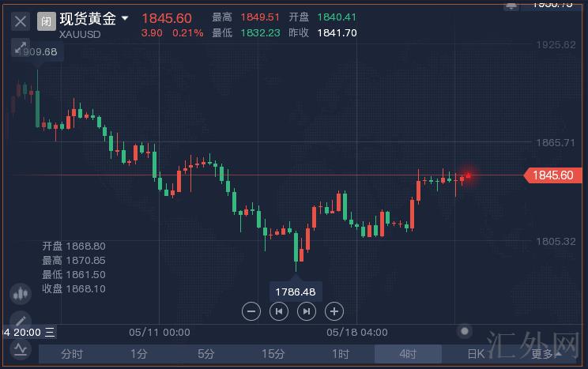
Task: Step chart forward to next candle
Action: [x=306, y=311]
